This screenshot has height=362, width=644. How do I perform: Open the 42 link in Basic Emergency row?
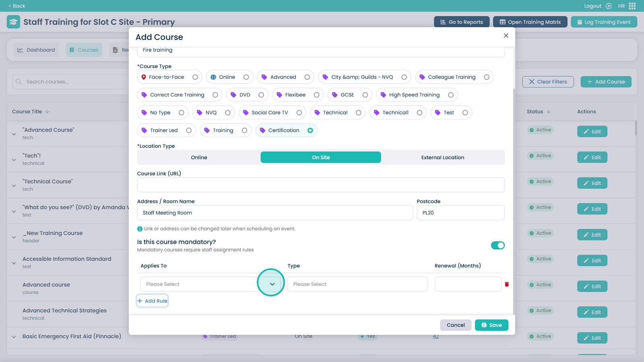pyautogui.click(x=436, y=336)
